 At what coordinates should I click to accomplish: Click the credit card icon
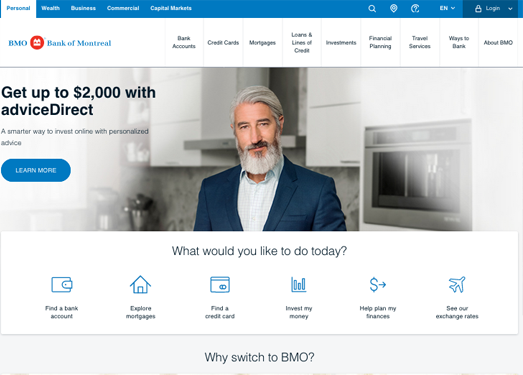click(220, 285)
